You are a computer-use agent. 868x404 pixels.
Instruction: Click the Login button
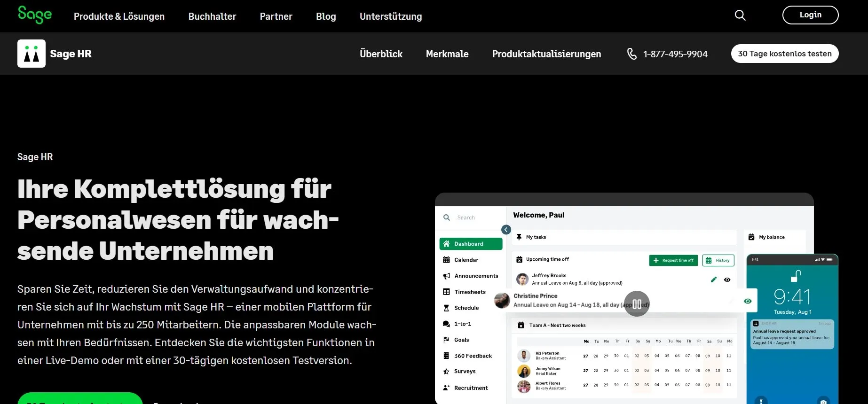coord(810,15)
